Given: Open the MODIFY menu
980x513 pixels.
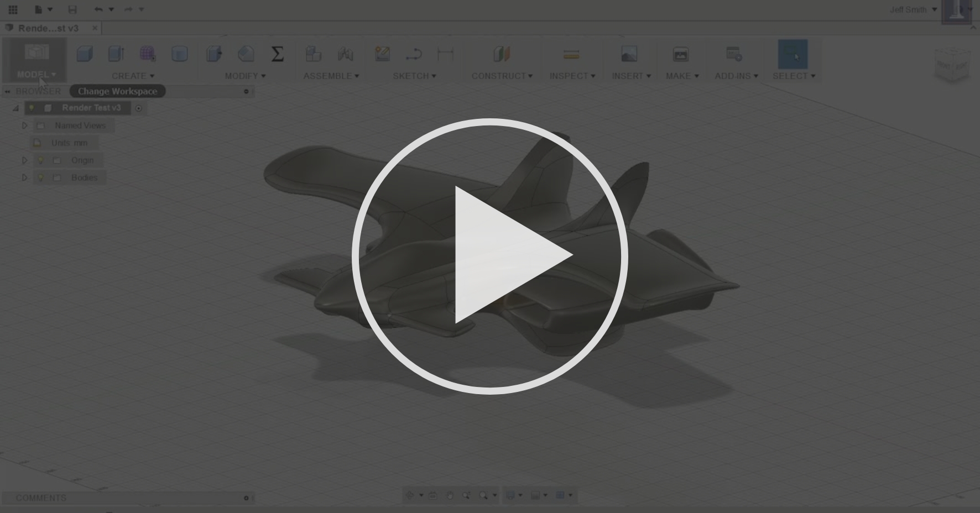Looking at the screenshot, I should 245,76.
